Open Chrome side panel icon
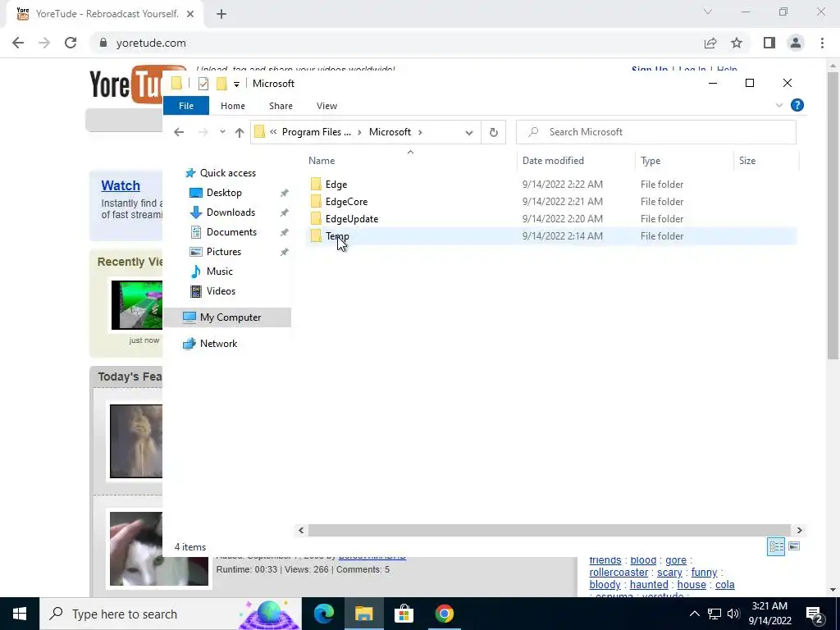The height and width of the screenshot is (630, 840). pyautogui.click(x=769, y=43)
